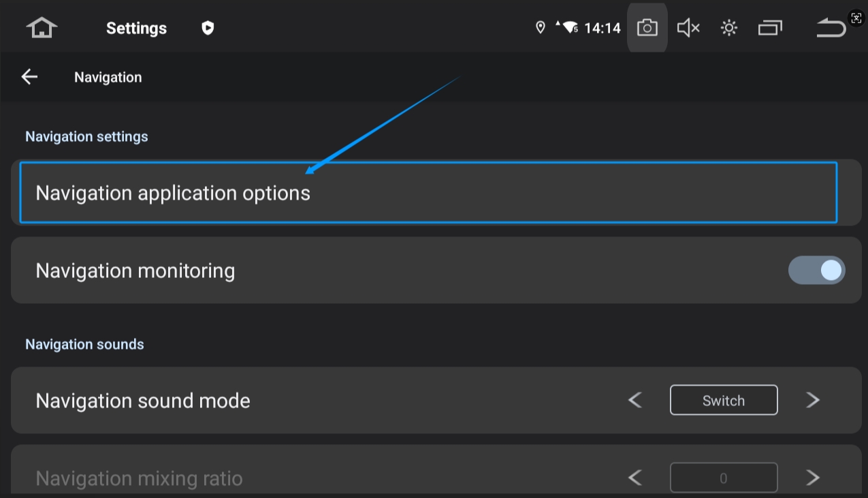Tap the muted speaker volume icon
This screenshot has width=868, height=498.
pyautogui.click(x=688, y=28)
